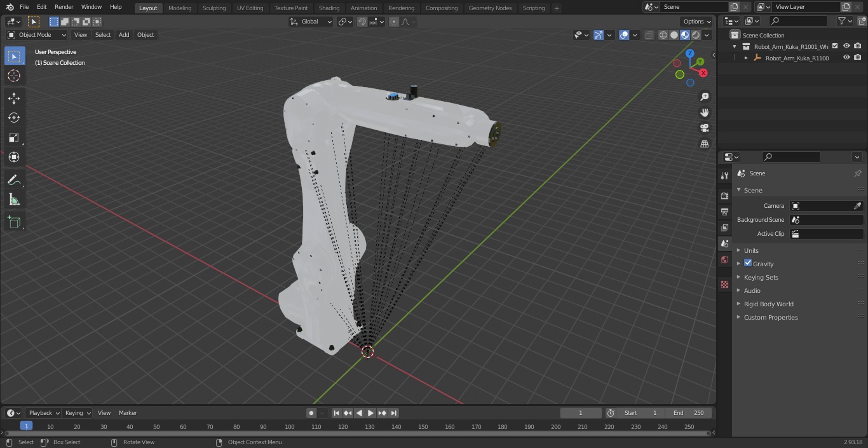Viewport: 868px width, 448px height.
Task: Switch to rendered viewport shading
Action: [x=696, y=35]
